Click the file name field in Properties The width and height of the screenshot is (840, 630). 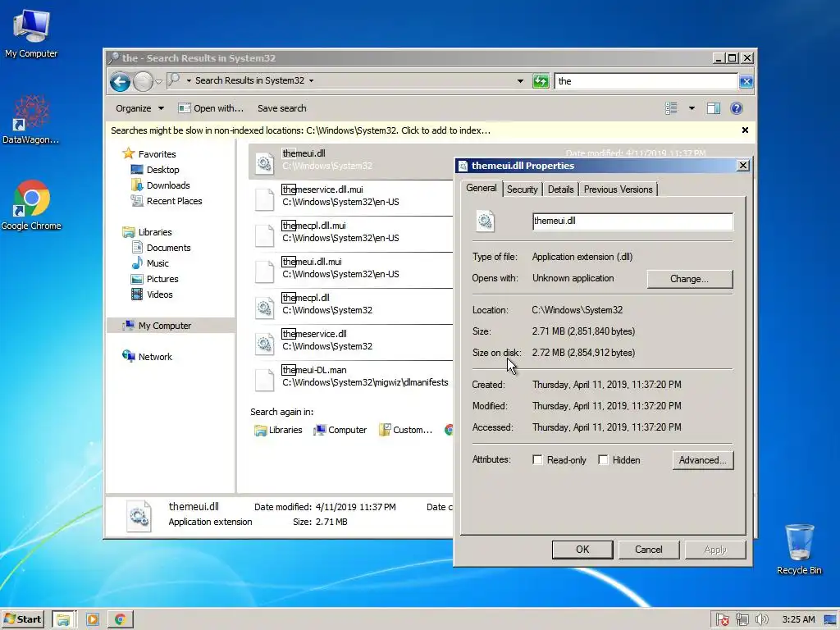(632, 221)
